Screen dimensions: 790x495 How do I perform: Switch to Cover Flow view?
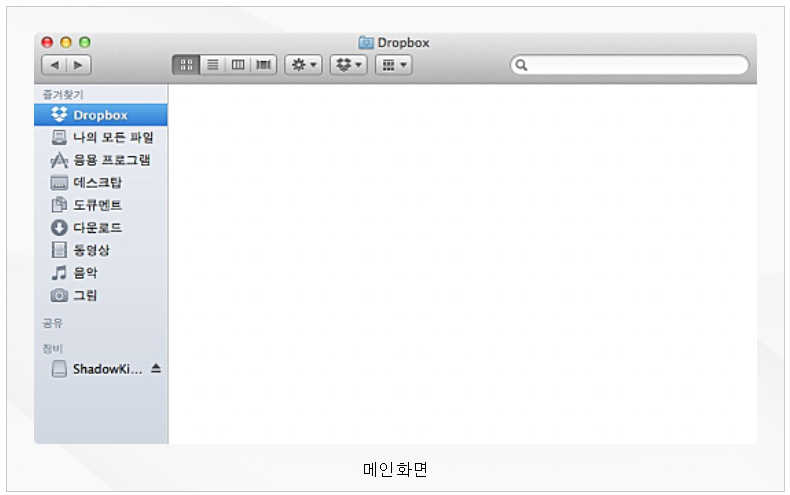tap(264, 65)
